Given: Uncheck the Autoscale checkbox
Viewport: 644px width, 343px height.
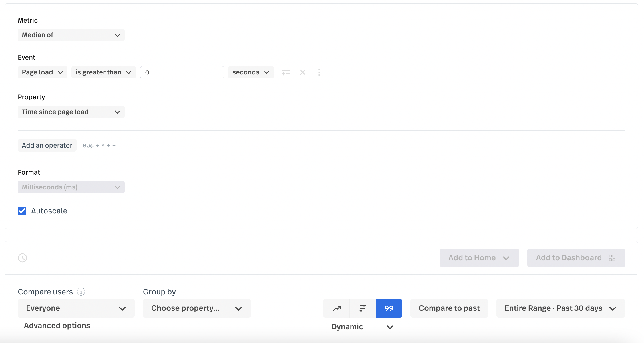Looking at the screenshot, I should point(22,211).
